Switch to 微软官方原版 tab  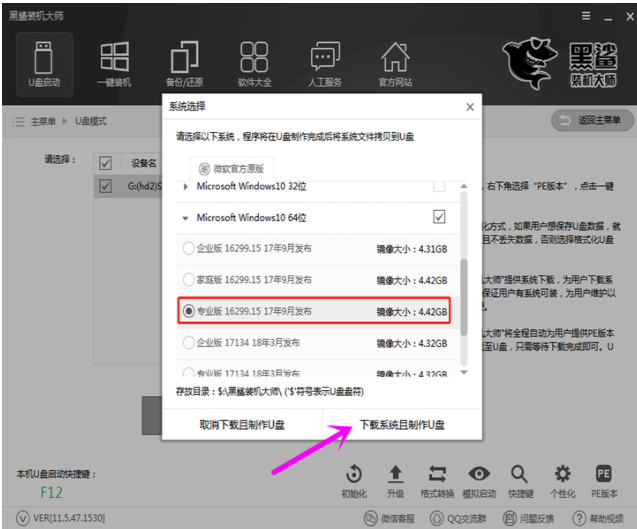click(232, 169)
